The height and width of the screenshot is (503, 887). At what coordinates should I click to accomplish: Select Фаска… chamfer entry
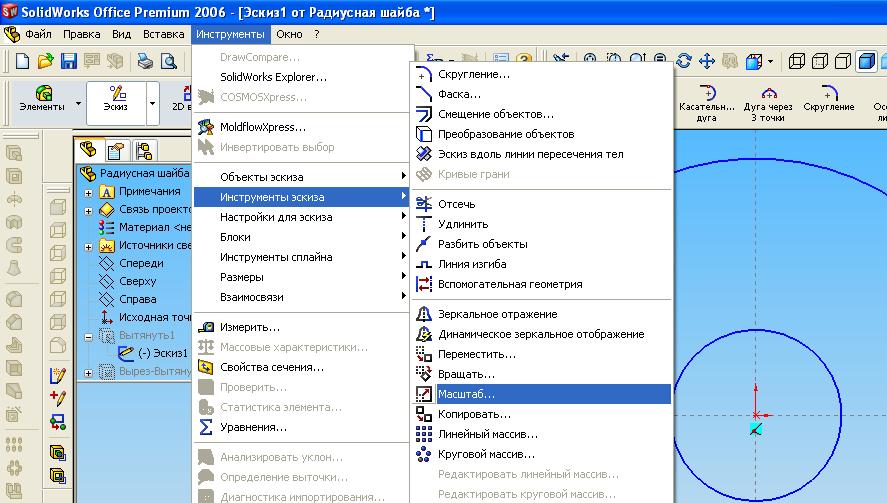542,94
